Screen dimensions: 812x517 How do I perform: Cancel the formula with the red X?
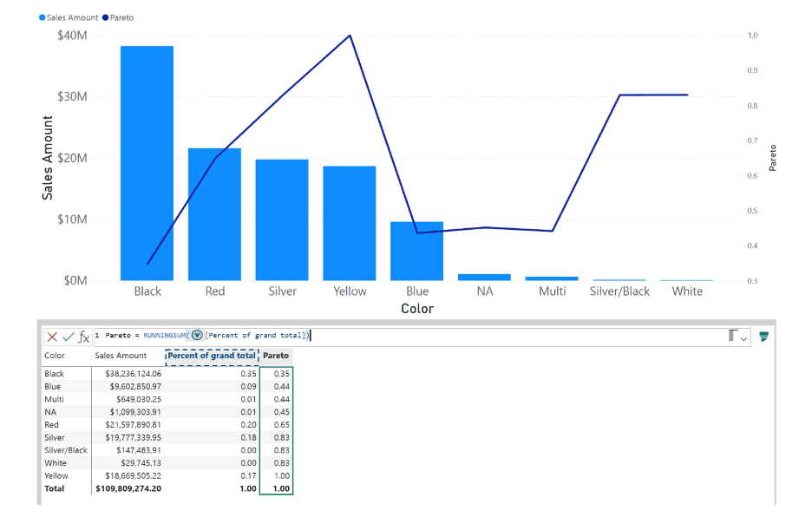pyautogui.click(x=53, y=337)
